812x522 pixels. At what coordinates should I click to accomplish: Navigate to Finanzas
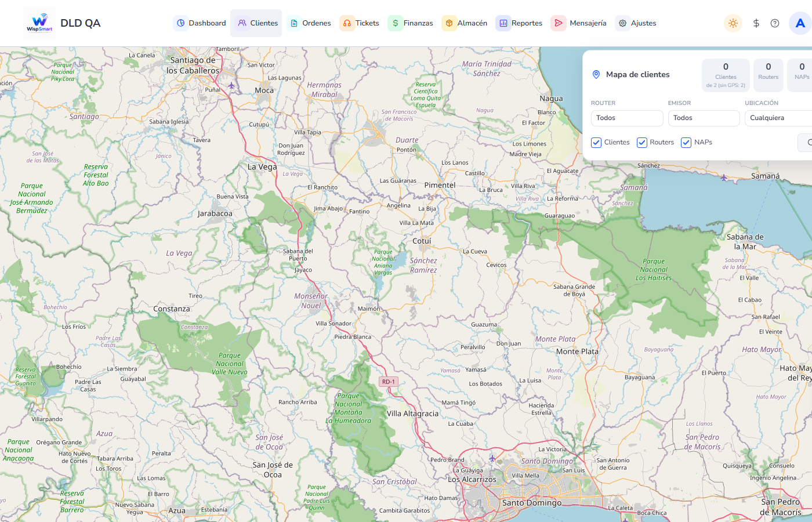tap(411, 23)
